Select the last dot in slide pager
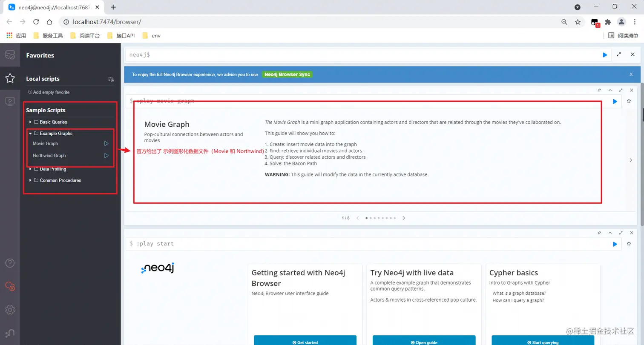Image resolution: width=644 pixels, height=345 pixels. point(395,218)
